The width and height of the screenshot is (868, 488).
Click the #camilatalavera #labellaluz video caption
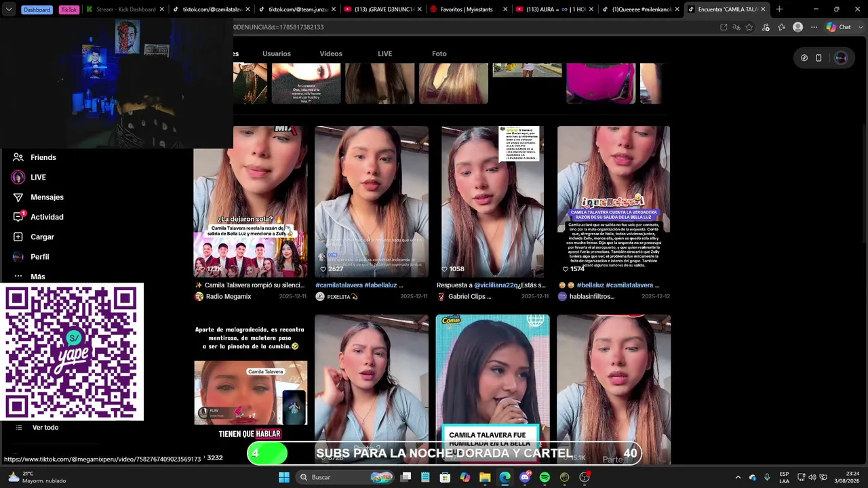(x=359, y=285)
